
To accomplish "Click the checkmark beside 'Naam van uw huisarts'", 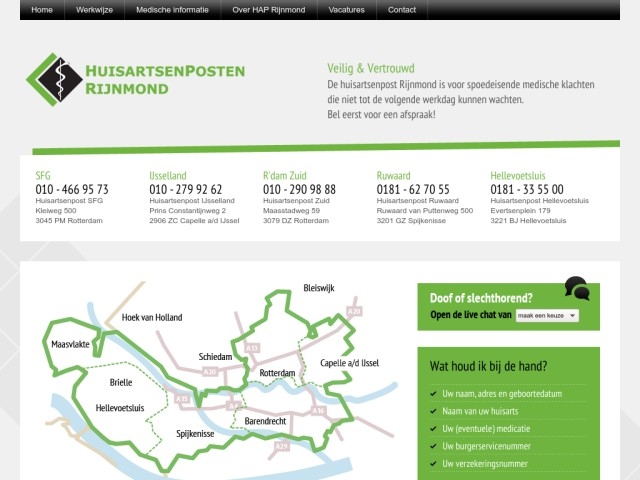I will (x=433, y=411).
